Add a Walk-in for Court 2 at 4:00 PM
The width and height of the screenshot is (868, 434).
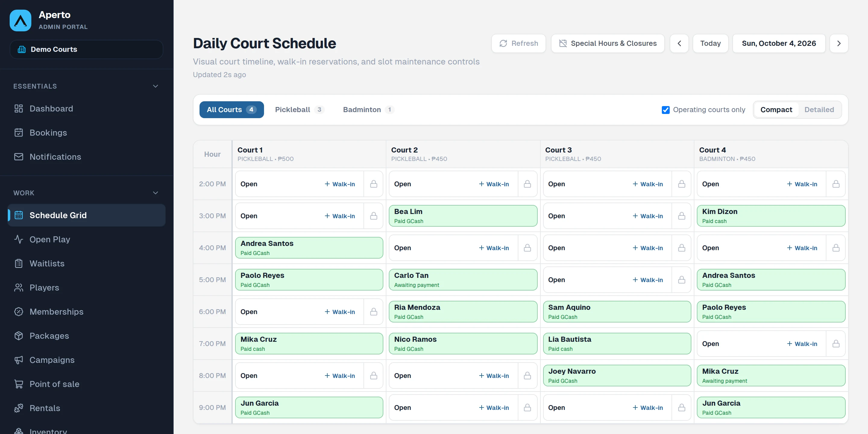494,248
